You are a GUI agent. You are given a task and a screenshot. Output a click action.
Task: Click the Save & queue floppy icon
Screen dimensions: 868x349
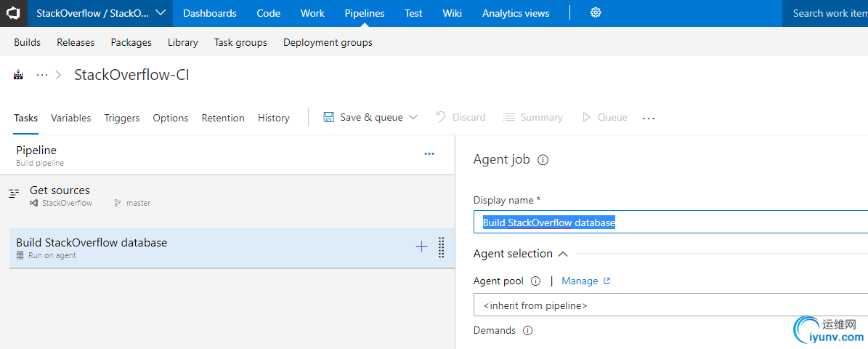[329, 118]
